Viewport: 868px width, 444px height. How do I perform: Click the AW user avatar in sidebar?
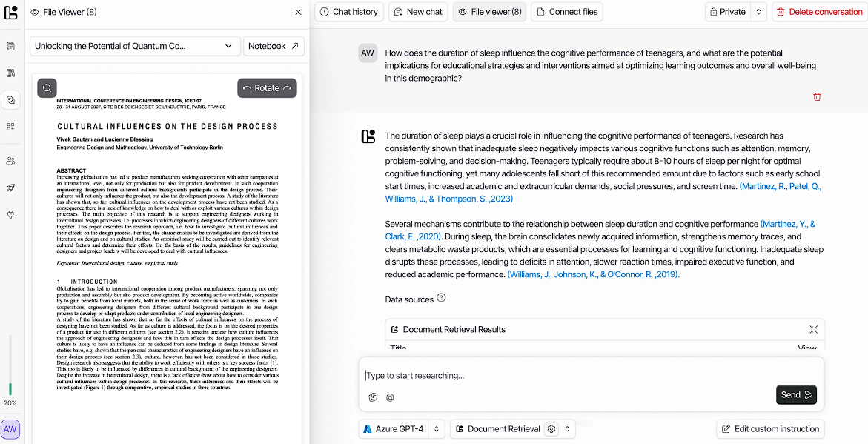[x=10, y=430]
